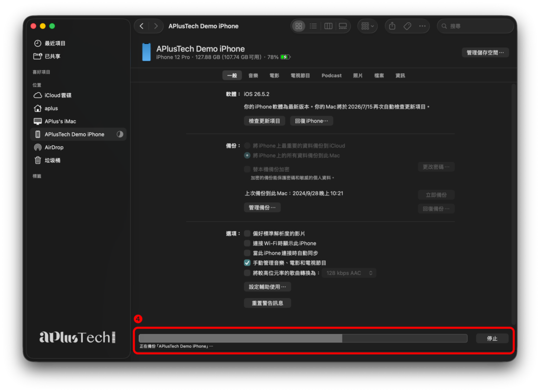Switch to the 電影 tab

tap(274, 75)
